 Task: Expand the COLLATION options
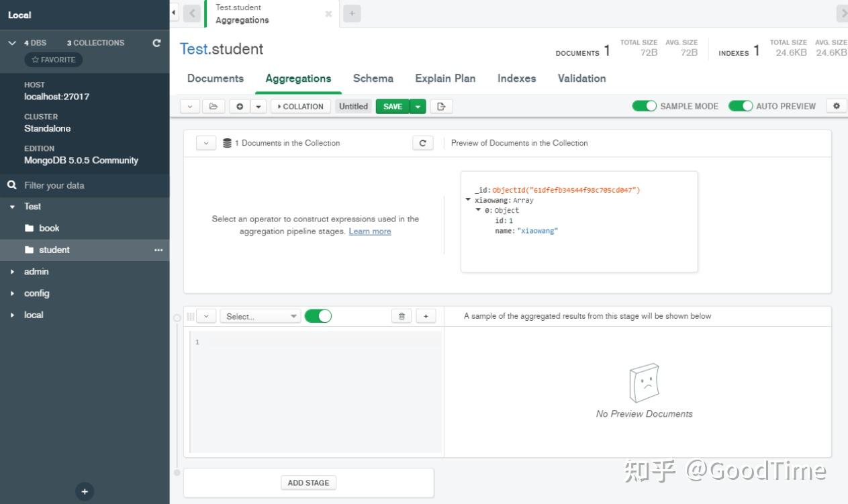(300, 106)
